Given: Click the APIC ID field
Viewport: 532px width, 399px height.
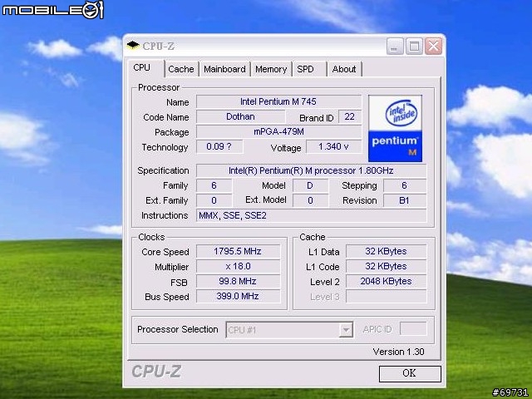Looking at the screenshot, I should click(x=413, y=329).
